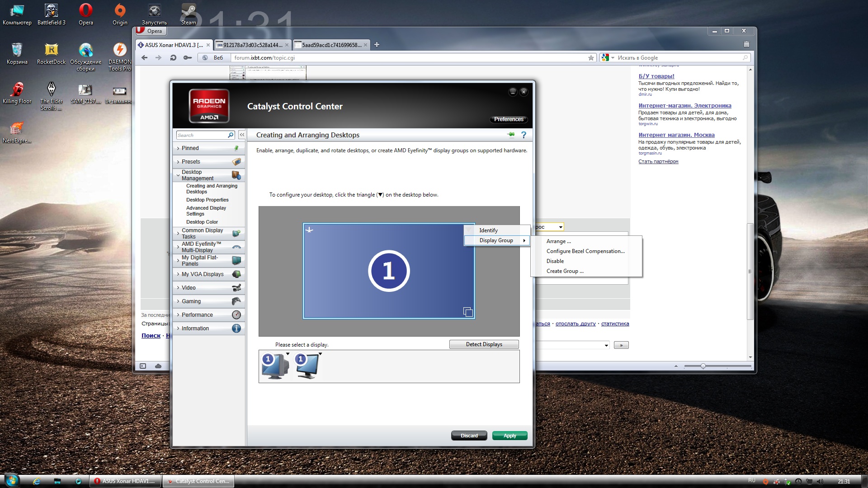Select Identify in context menu
The image size is (868, 488).
[497, 230]
